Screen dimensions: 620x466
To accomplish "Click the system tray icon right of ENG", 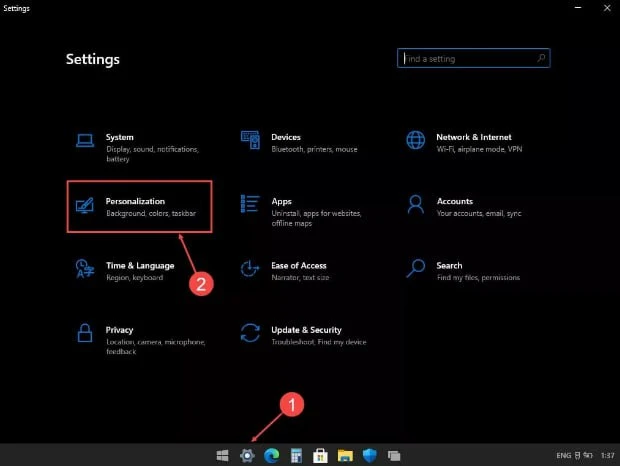I will (x=578, y=456).
